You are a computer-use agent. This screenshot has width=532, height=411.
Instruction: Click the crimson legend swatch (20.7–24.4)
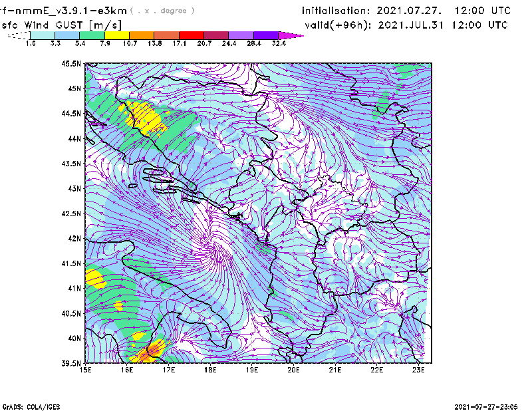[x=216, y=35]
